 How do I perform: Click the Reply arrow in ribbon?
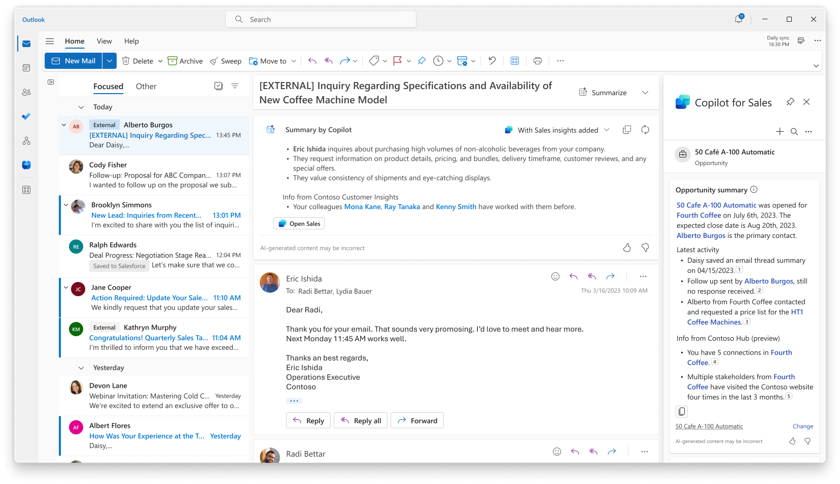312,61
